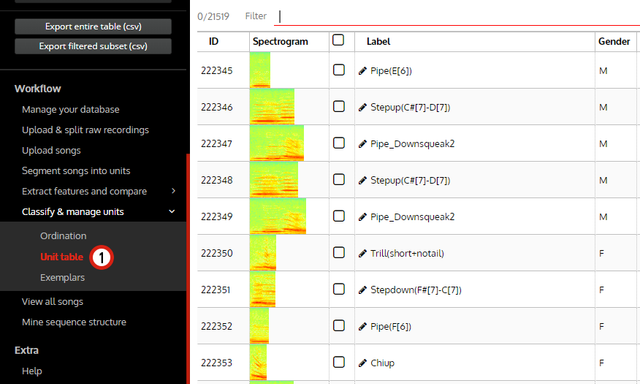Sort by the ID column header
This screenshot has height=384, width=640.
pyautogui.click(x=213, y=42)
